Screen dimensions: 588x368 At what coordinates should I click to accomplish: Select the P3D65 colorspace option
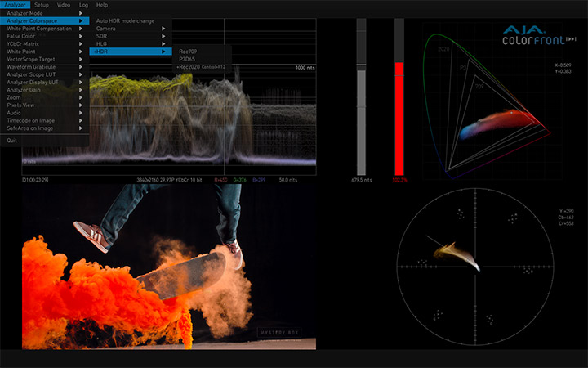[x=187, y=58]
